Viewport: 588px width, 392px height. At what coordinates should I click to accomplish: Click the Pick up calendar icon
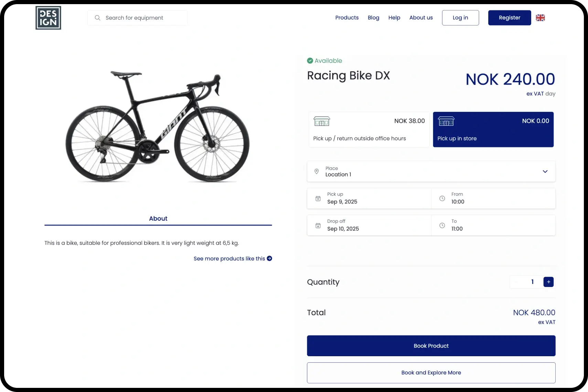(x=318, y=199)
